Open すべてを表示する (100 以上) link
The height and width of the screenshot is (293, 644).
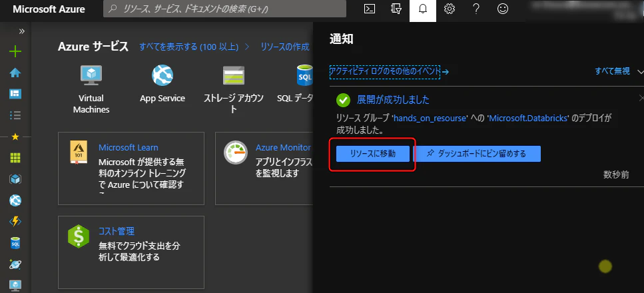tap(189, 47)
